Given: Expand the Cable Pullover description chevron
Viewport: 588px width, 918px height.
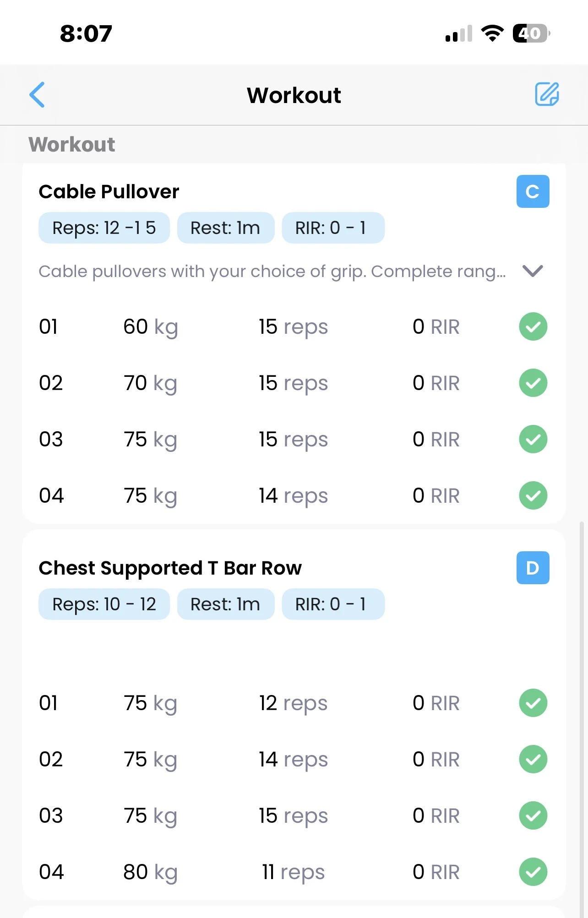Looking at the screenshot, I should (533, 271).
